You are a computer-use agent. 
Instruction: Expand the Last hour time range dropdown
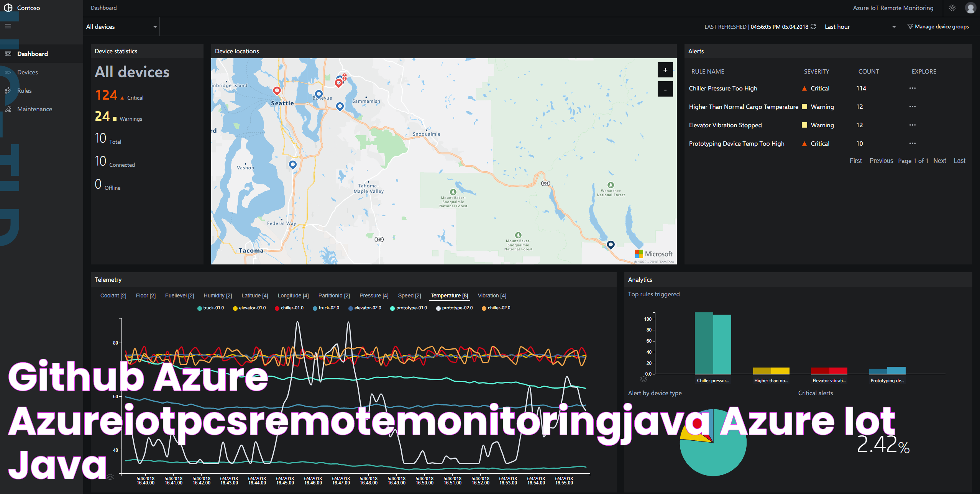click(860, 27)
